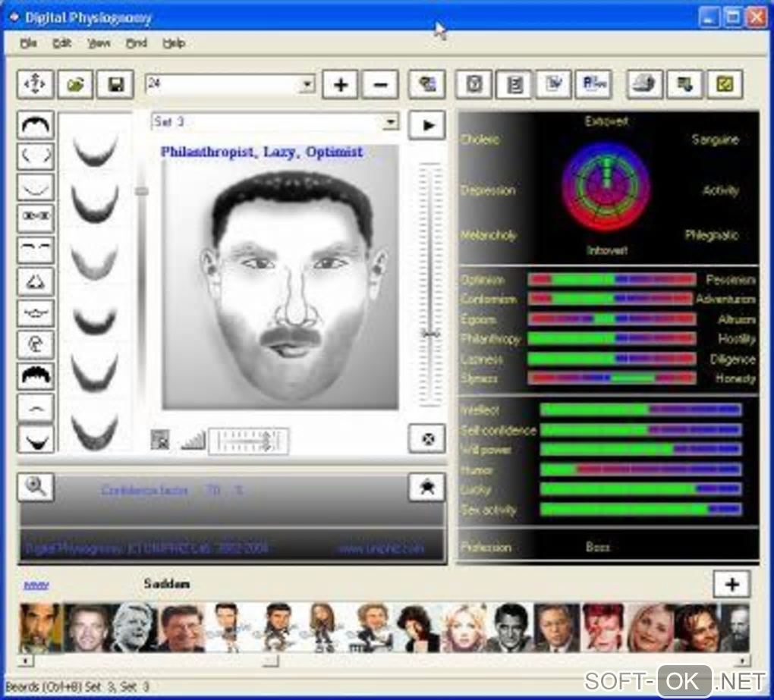The image size is (774, 700).
Task: Select the face shape brackets icon
Action: 35,155
